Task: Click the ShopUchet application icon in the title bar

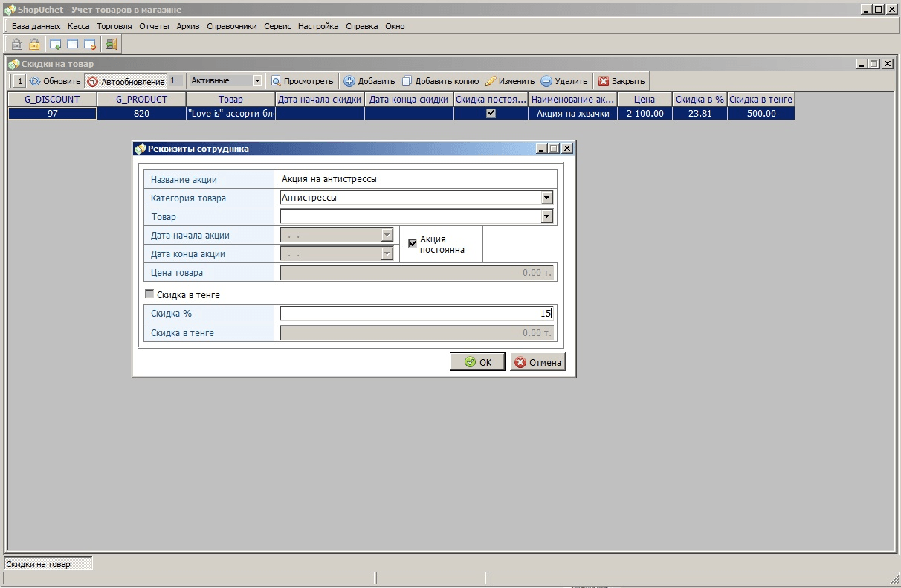Action: click(10, 10)
